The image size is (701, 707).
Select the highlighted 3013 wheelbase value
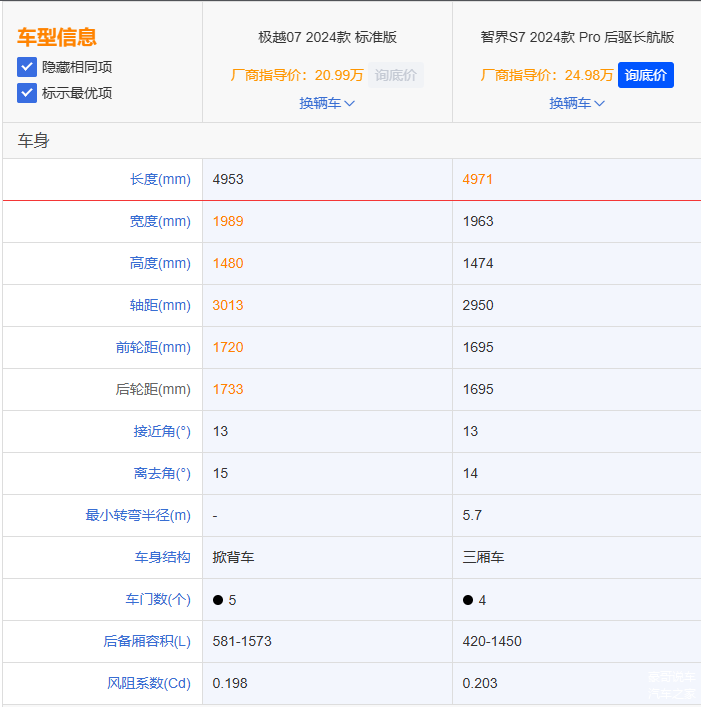pos(228,305)
